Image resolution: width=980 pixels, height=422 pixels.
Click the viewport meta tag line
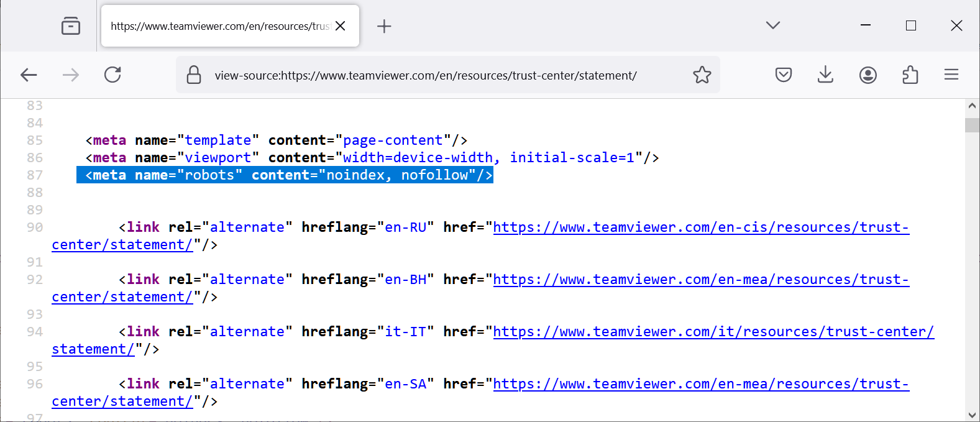372,158
